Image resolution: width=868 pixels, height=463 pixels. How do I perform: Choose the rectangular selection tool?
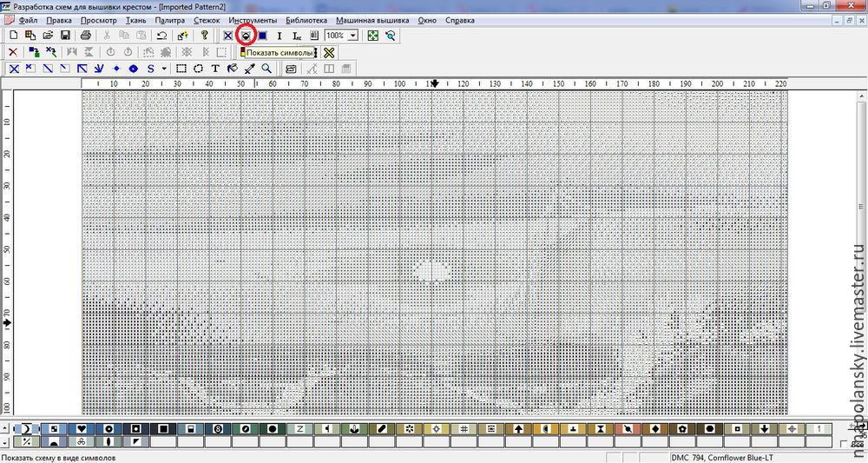(x=181, y=69)
